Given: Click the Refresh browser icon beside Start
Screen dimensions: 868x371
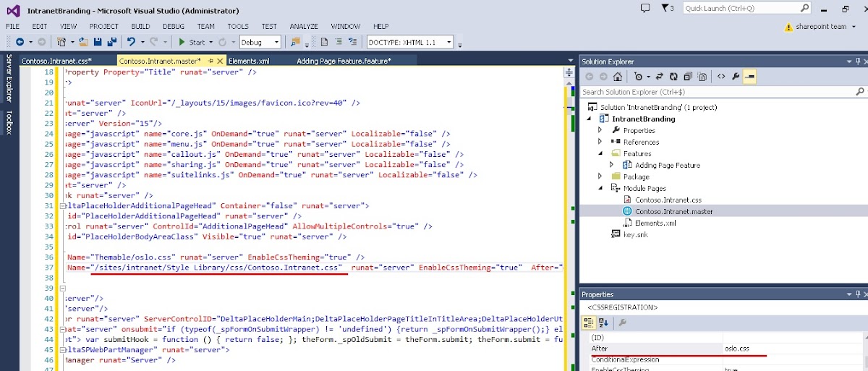Looking at the screenshot, I should (222, 43).
